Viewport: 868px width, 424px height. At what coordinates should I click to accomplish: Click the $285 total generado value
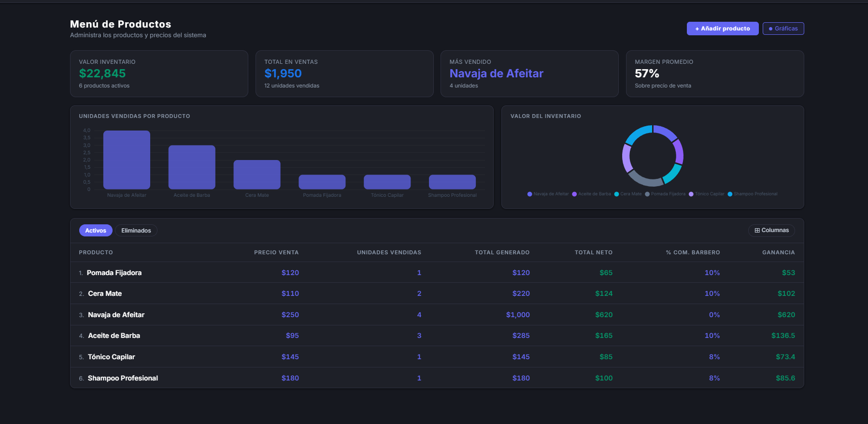pos(521,336)
